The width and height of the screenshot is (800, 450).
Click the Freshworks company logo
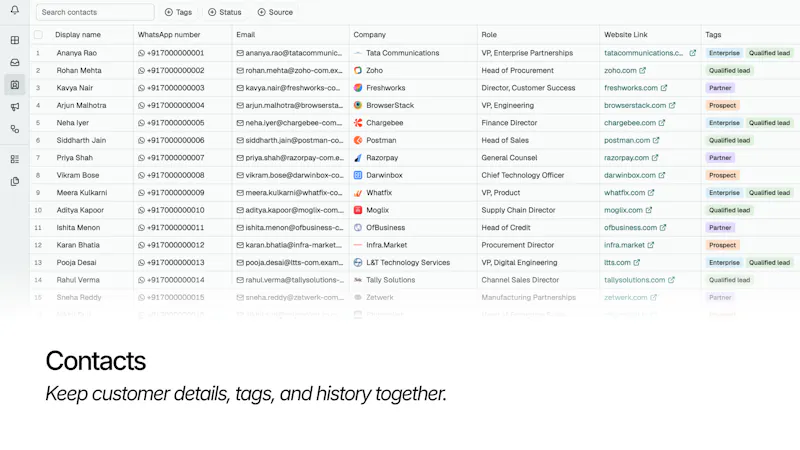coord(358,88)
